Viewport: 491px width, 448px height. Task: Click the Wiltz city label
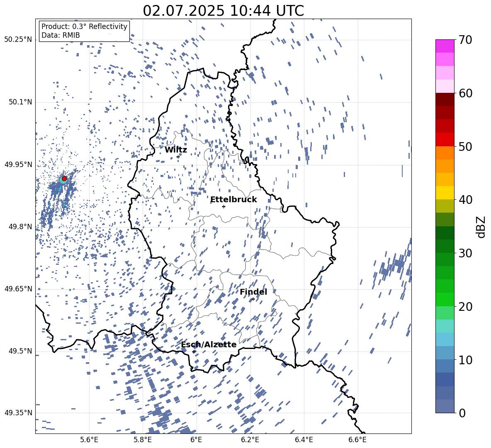click(176, 150)
